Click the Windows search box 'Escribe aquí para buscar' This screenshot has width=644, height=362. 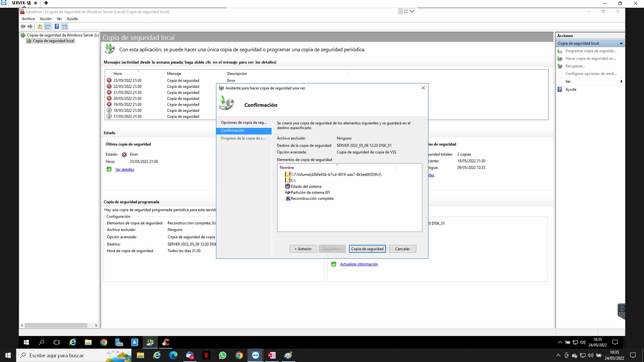click(x=67, y=355)
